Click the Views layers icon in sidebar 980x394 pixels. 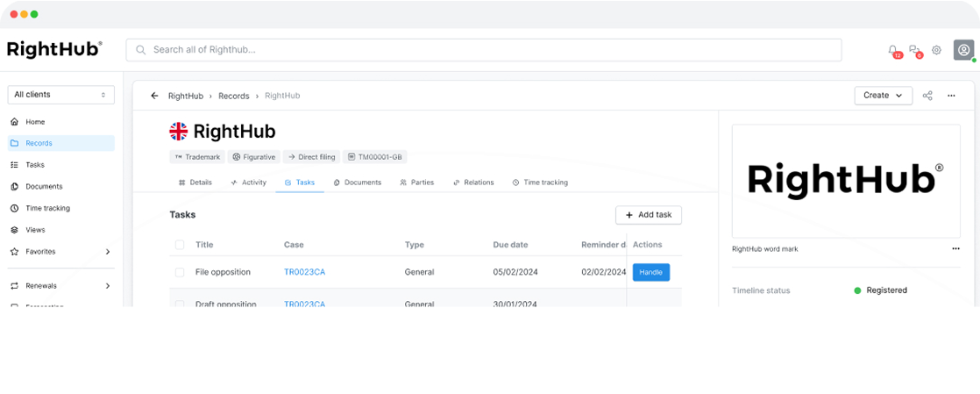(x=14, y=230)
